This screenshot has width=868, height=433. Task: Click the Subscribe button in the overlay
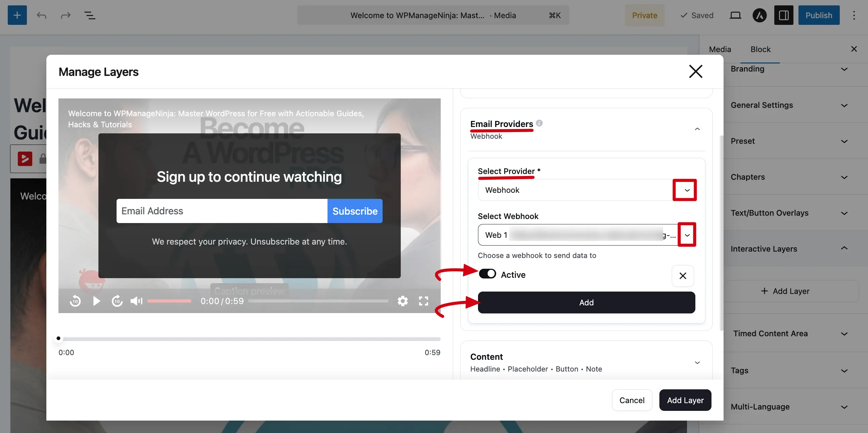pos(355,211)
